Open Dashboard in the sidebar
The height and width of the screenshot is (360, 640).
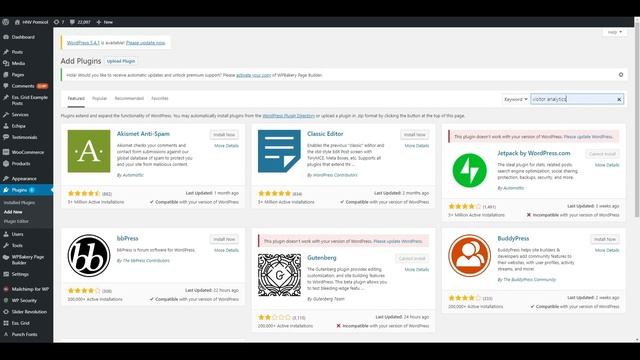(x=23, y=37)
